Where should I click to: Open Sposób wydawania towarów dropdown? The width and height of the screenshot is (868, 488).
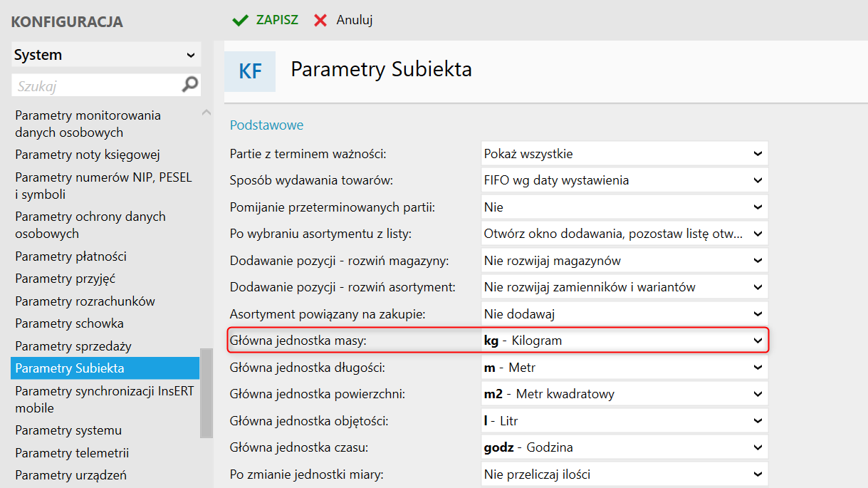coord(624,180)
